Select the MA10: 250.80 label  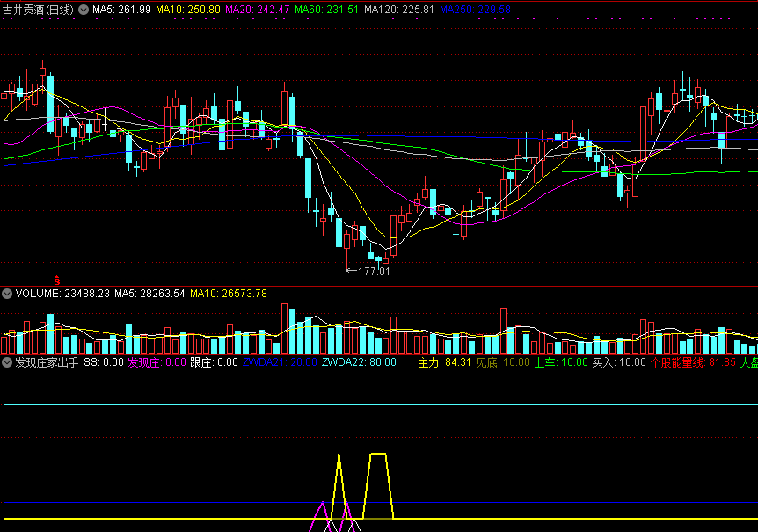pyautogui.click(x=187, y=10)
